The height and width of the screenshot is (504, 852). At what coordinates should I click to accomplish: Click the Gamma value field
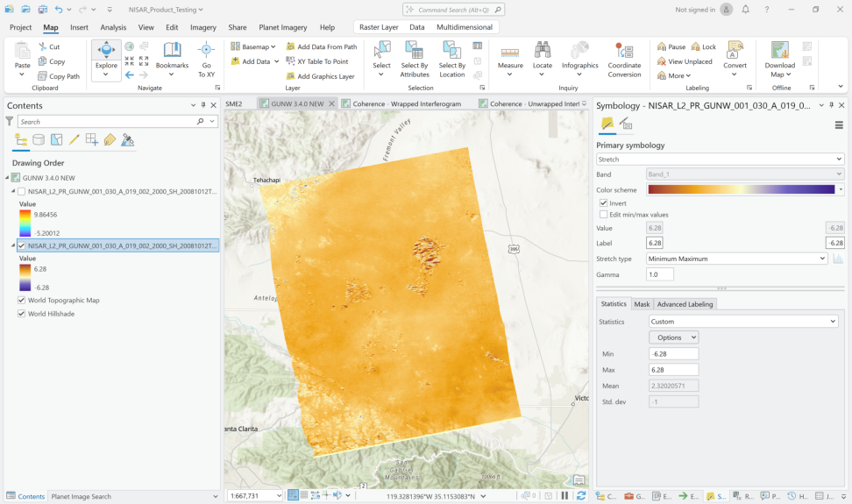pyautogui.click(x=660, y=274)
